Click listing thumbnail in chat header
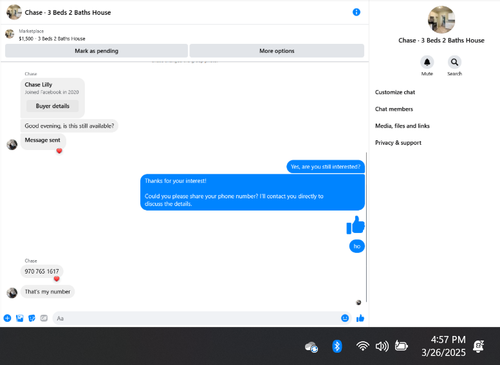 click(x=14, y=12)
